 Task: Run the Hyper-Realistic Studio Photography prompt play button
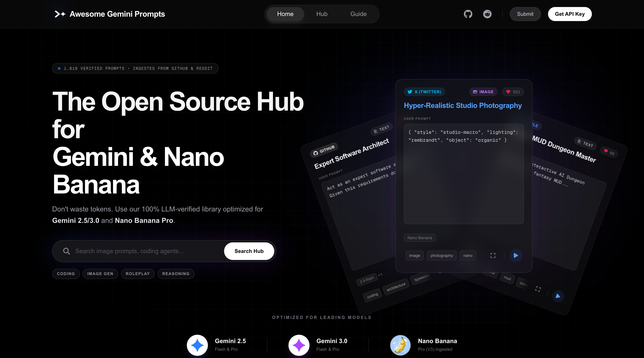pyautogui.click(x=516, y=255)
